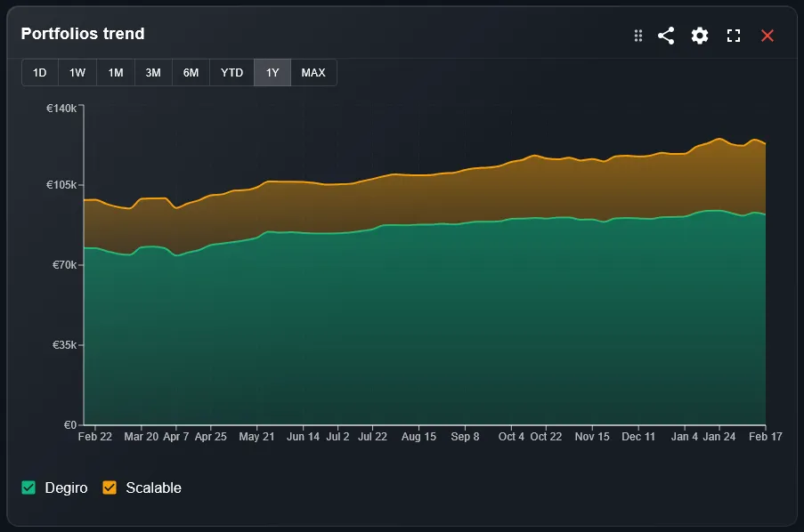Image resolution: width=804 pixels, height=532 pixels.
Task: Click the Feb 17 axis label
Action: [x=764, y=437]
